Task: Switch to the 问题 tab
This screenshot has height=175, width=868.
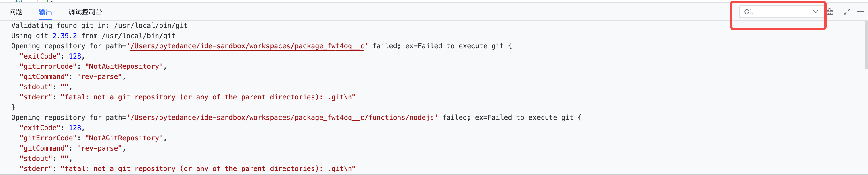Action: coord(16,12)
